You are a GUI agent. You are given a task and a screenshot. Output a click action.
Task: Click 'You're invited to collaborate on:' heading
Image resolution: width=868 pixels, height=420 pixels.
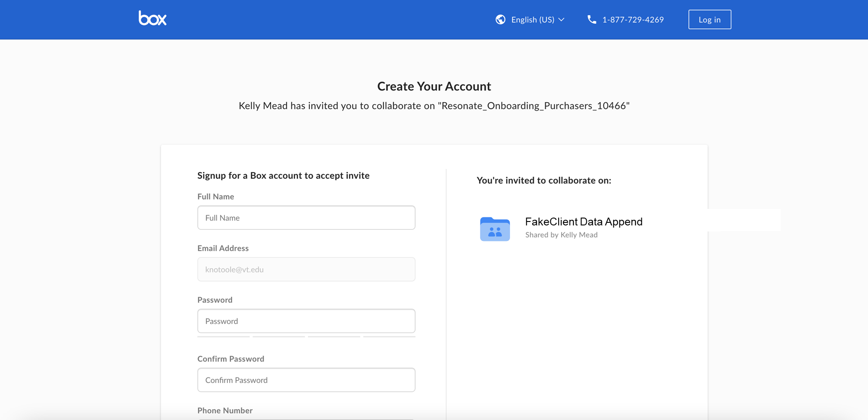(544, 180)
